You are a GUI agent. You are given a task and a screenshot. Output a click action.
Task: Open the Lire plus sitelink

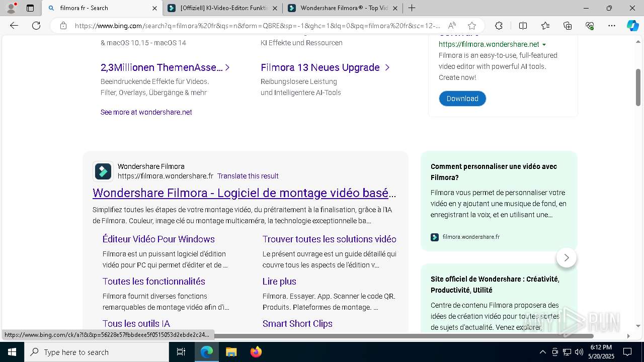tap(279, 281)
